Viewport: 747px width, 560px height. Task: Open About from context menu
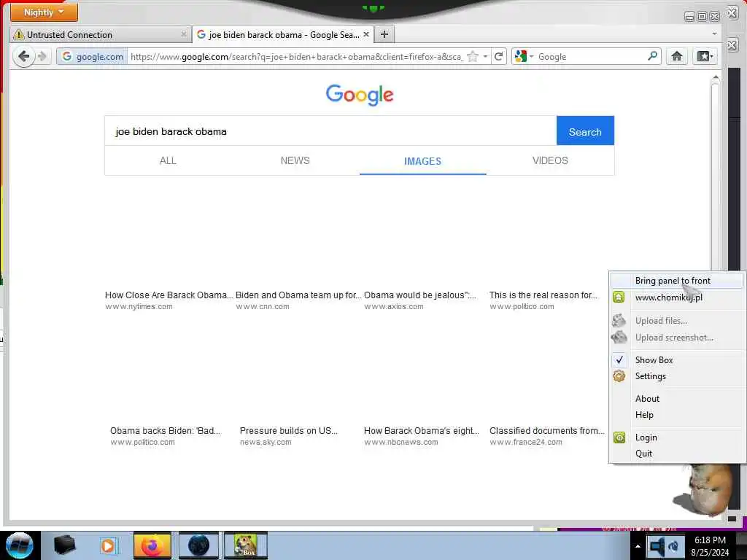point(677,399)
